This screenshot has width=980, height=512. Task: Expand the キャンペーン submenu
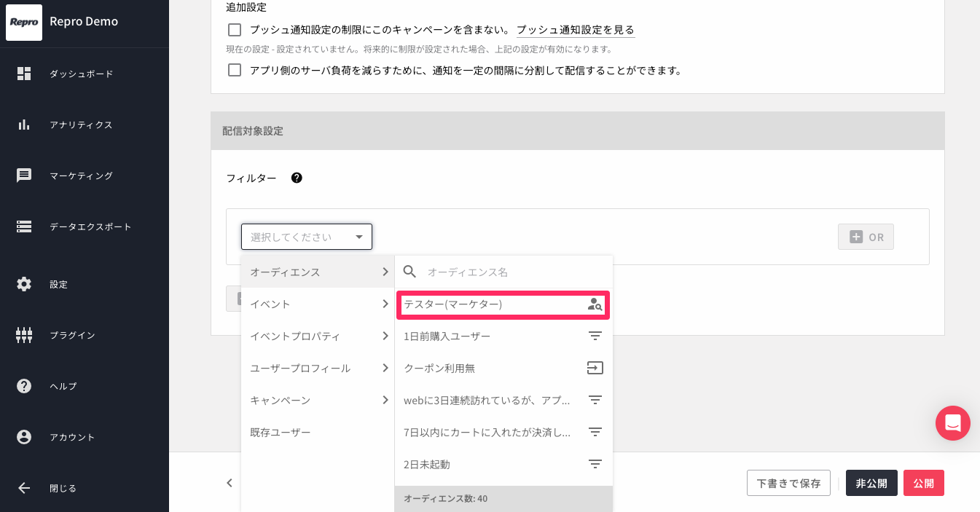pyautogui.click(x=318, y=400)
